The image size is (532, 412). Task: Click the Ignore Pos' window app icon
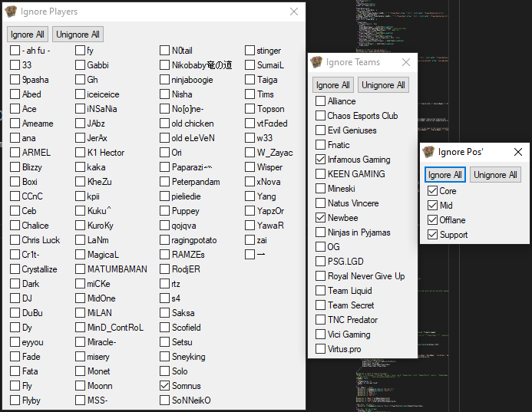click(428, 152)
